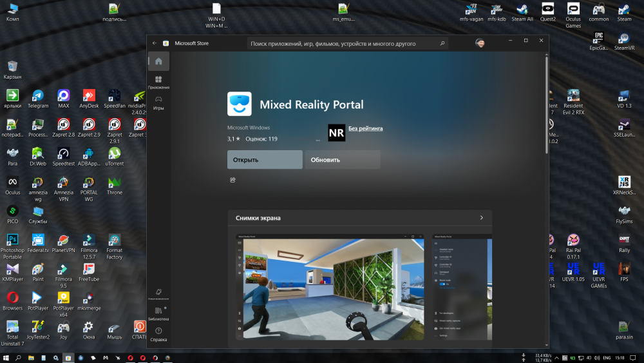This screenshot has height=363, width=644.
Task: Open Help (Справка) in the Store sidebar
Action: coord(158,333)
